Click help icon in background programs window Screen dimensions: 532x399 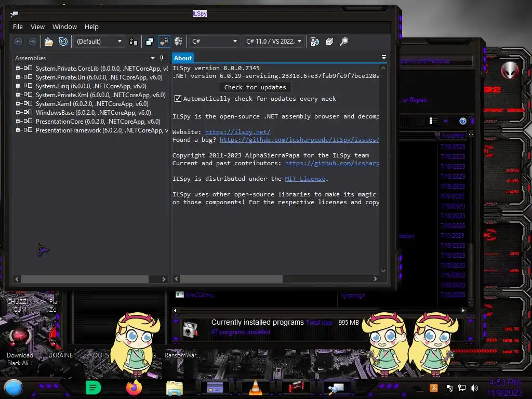463,121
